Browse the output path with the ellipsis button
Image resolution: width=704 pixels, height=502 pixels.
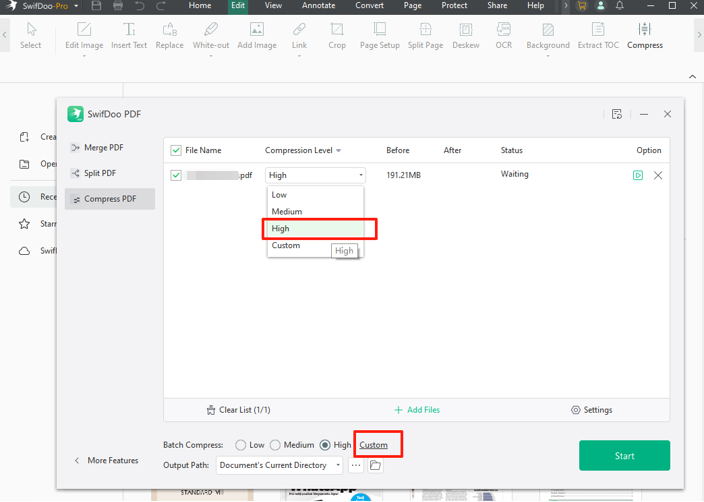(356, 465)
